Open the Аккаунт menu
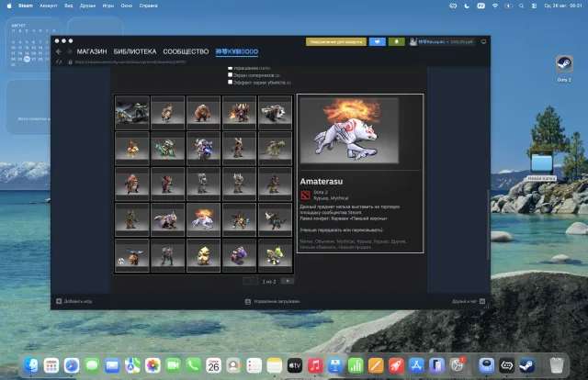This screenshot has height=380, width=588. click(x=49, y=6)
